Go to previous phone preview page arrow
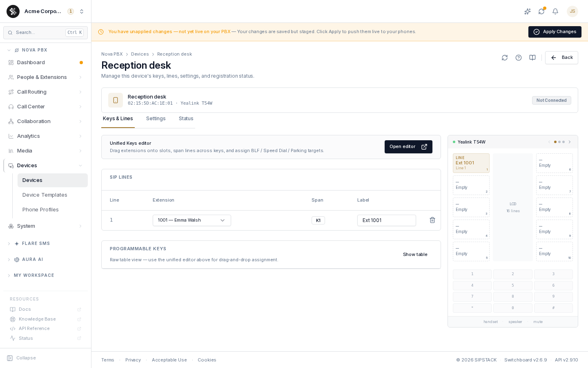588x368 pixels. (549, 142)
